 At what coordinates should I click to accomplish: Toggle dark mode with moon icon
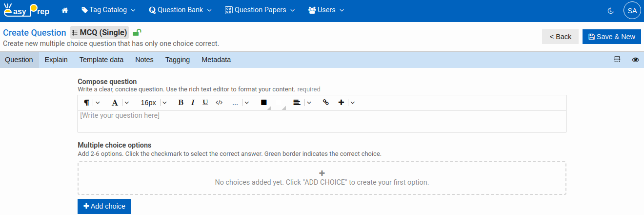tap(610, 10)
